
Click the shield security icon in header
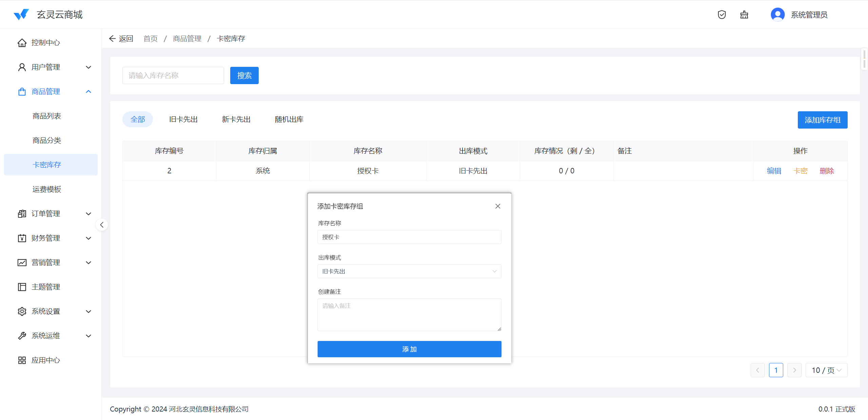pyautogui.click(x=722, y=15)
